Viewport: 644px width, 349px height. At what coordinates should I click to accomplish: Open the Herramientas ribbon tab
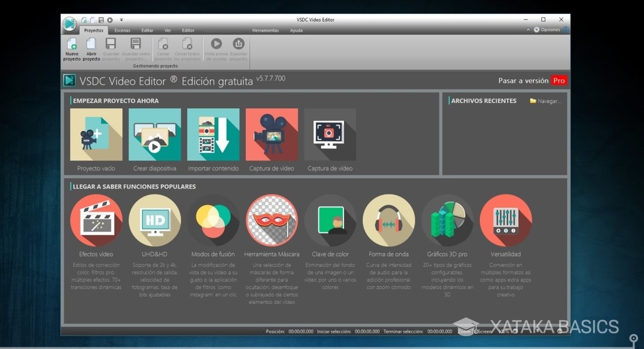[x=265, y=30]
